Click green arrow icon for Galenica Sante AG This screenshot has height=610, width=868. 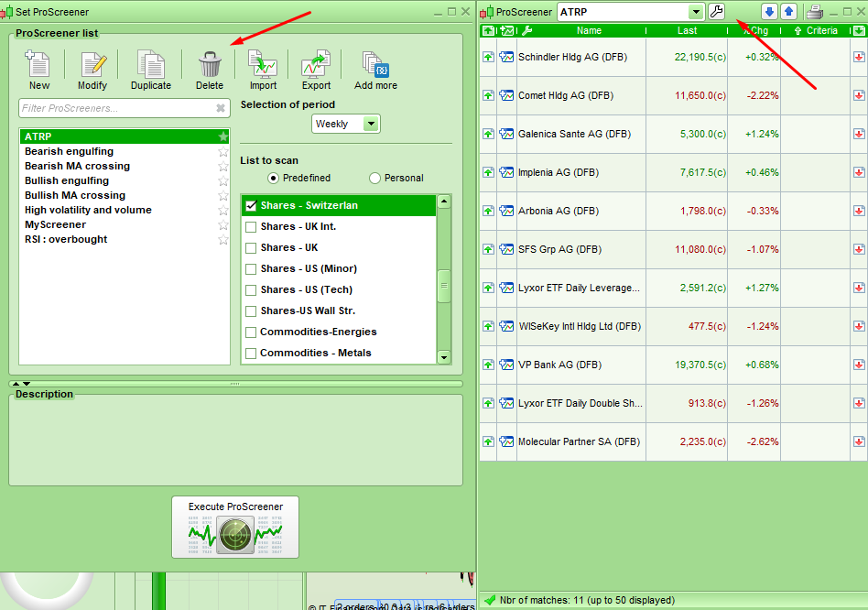tap(488, 134)
